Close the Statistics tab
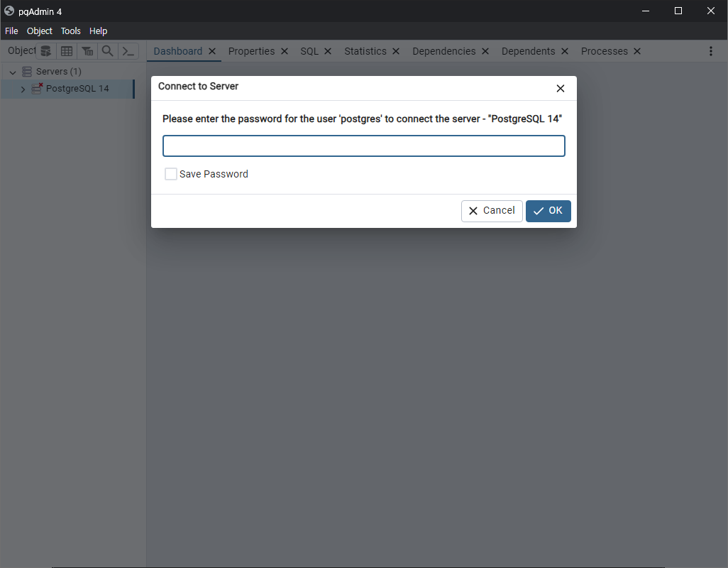The width and height of the screenshot is (728, 568). [396, 51]
